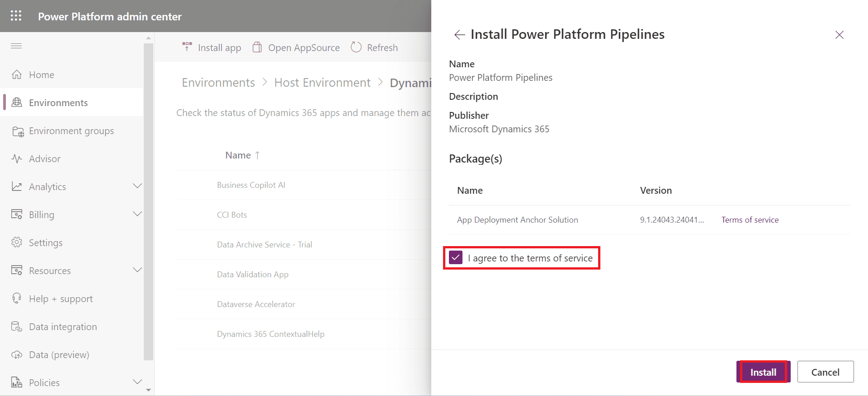Open Advisor in the left navigation
Screen dimensions: 868x396
click(44, 159)
